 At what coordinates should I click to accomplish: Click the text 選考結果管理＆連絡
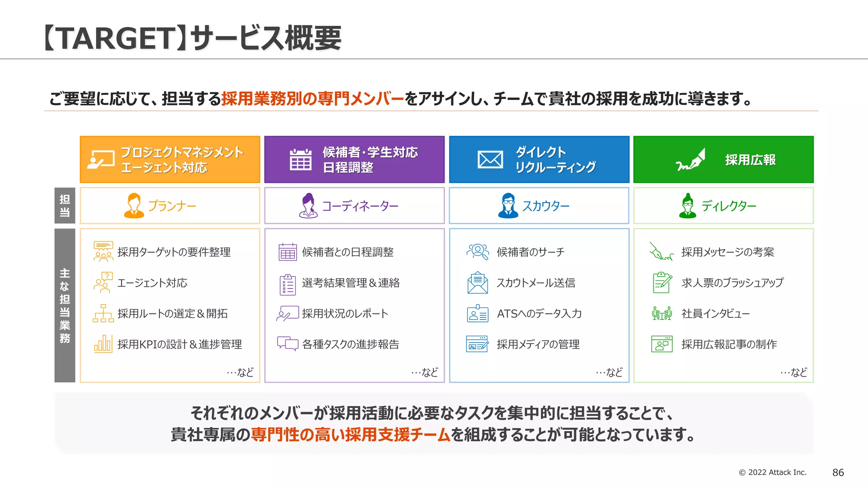[351, 283]
